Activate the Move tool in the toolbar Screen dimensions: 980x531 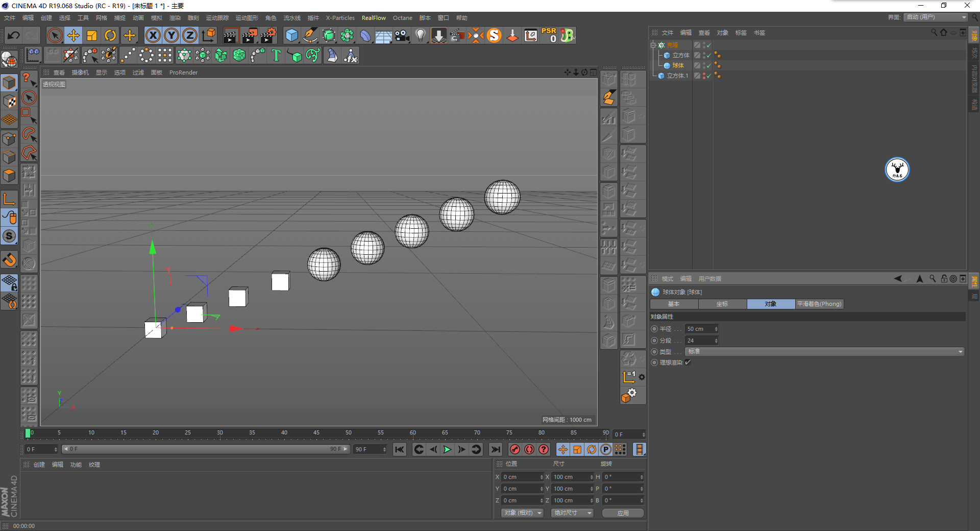(x=73, y=36)
